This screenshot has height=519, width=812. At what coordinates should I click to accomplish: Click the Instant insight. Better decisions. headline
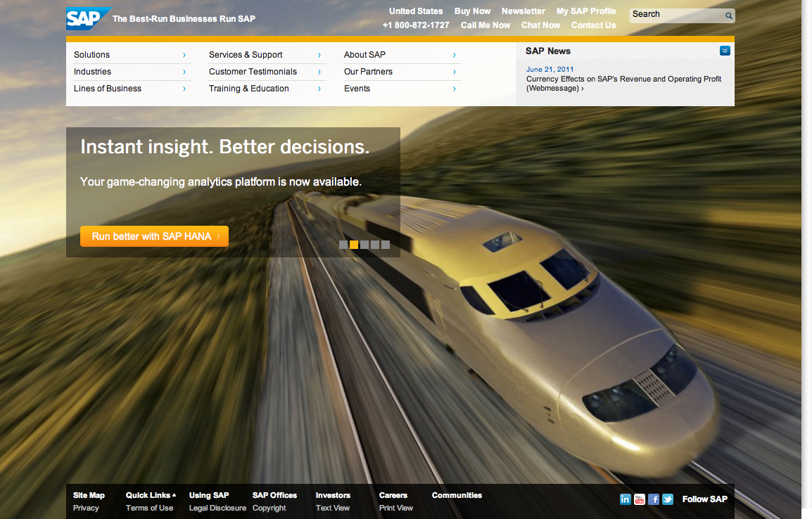tap(224, 147)
